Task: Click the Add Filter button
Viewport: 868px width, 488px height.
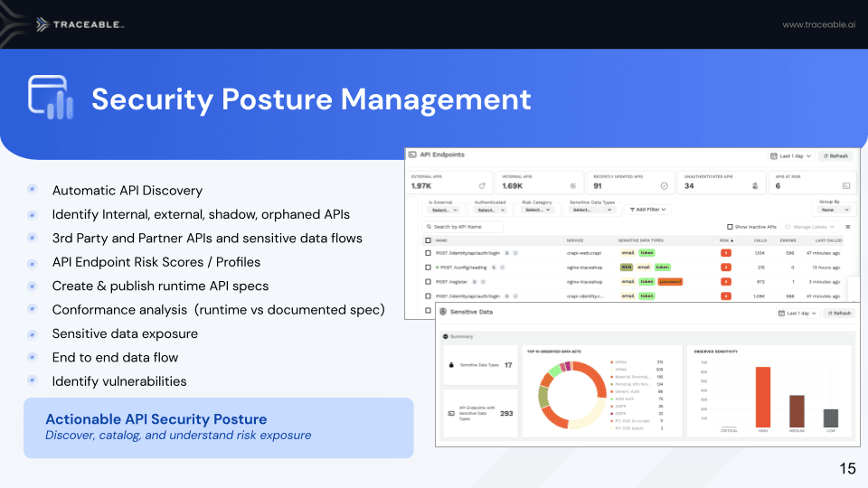Action: (648, 210)
